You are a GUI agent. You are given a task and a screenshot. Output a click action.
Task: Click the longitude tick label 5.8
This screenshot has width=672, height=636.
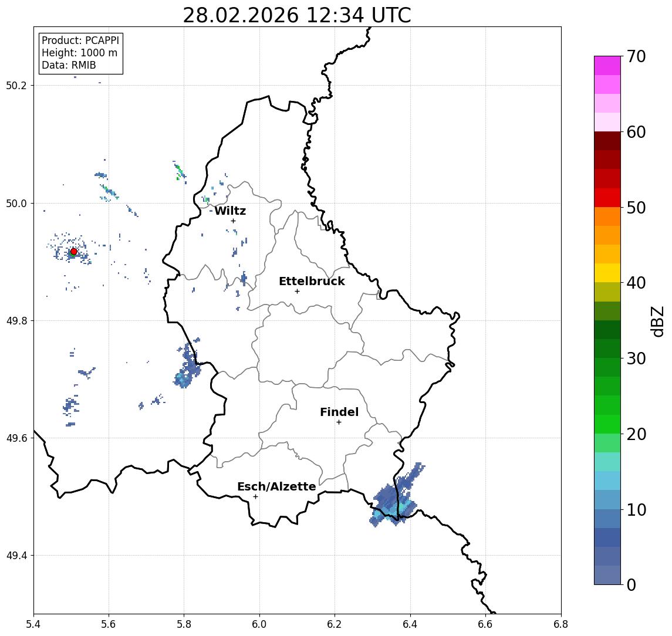[x=184, y=624]
